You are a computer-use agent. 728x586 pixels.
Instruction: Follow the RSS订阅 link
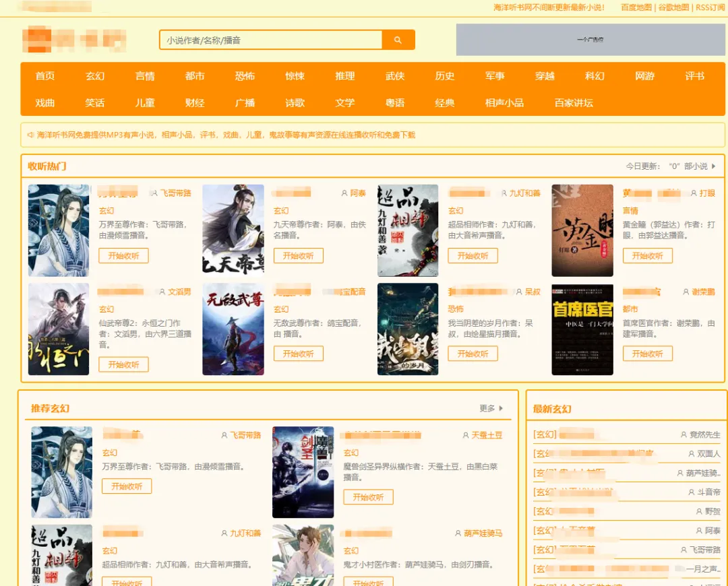click(710, 7)
